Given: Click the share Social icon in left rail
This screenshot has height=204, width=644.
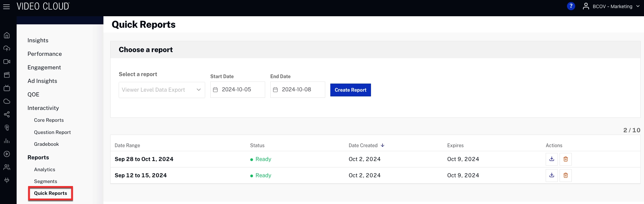Looking at the screenshot, I should (7, 114).
